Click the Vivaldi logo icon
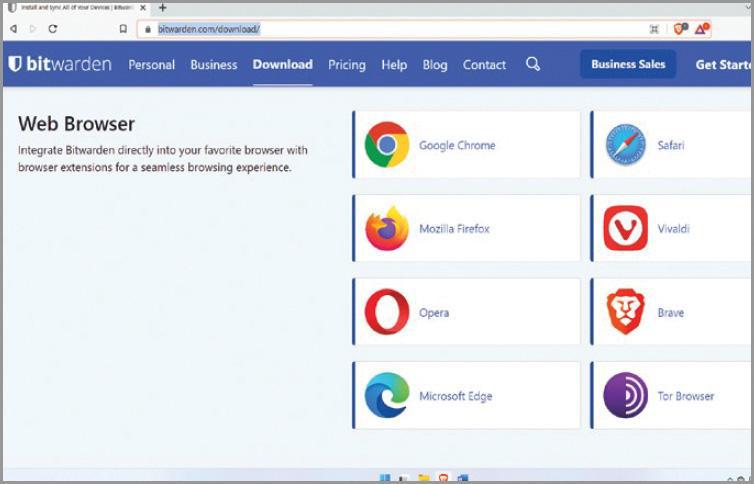The width and height of the screenshot is (754, 484). tap(626, 228)
